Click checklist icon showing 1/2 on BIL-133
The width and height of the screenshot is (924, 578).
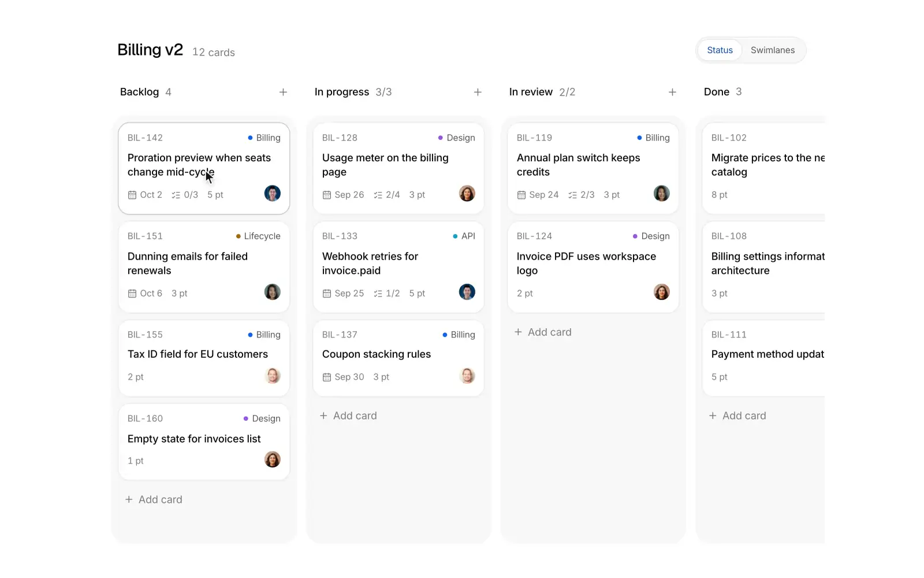click(x=378, y=294)
